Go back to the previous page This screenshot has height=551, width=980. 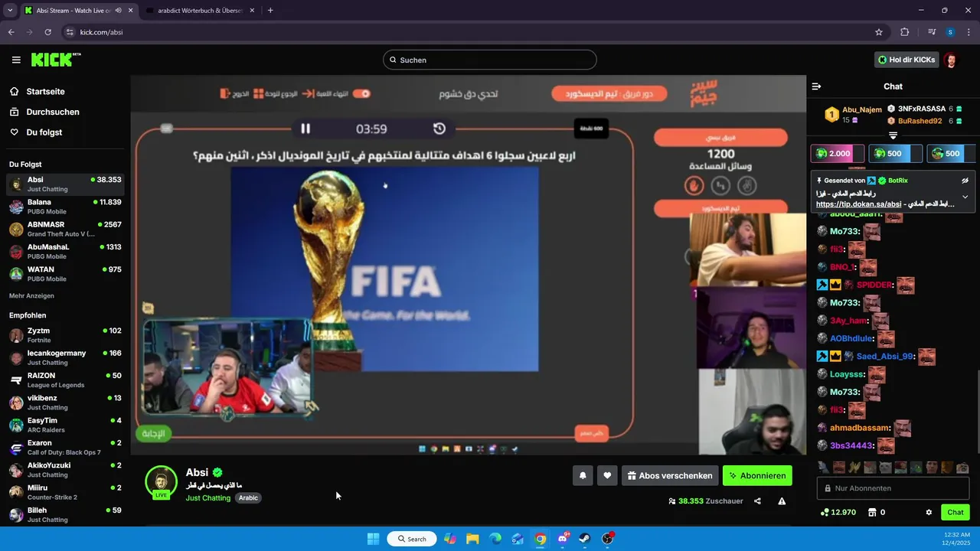11,32
